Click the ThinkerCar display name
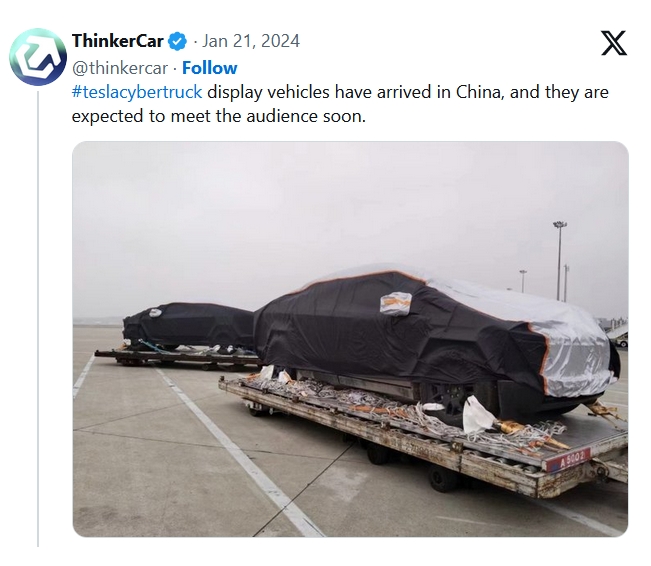 [x=117, y=41]
